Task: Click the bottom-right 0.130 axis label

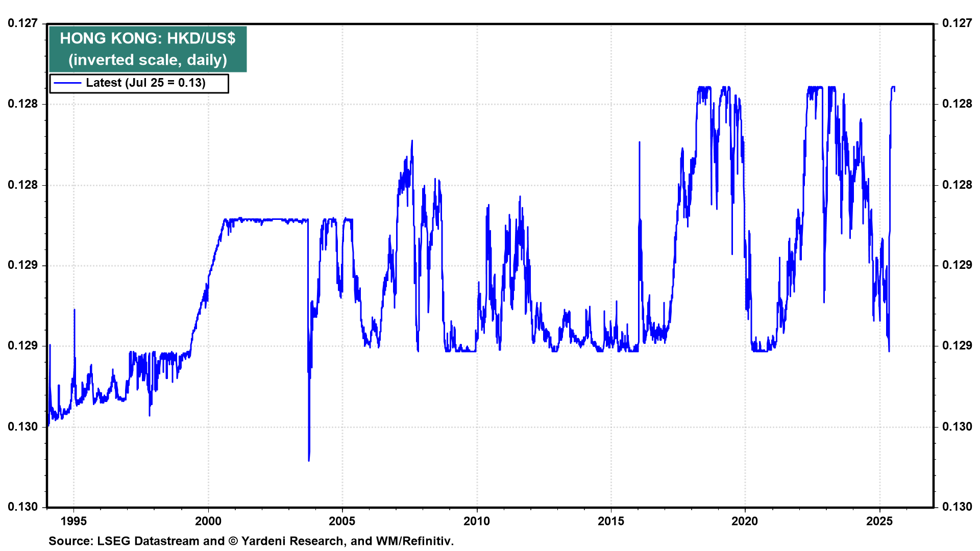Action: (x=957, y=507)
